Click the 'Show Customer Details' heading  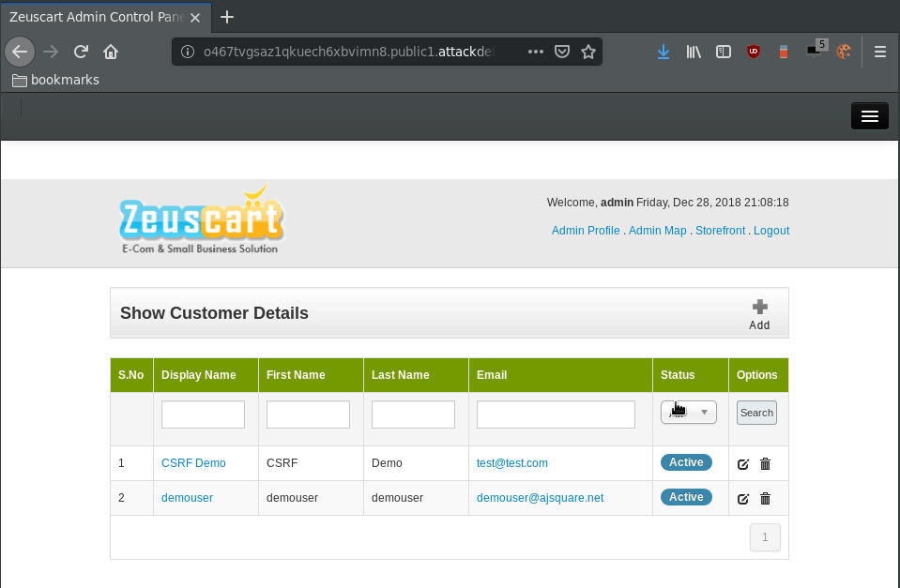214,313
